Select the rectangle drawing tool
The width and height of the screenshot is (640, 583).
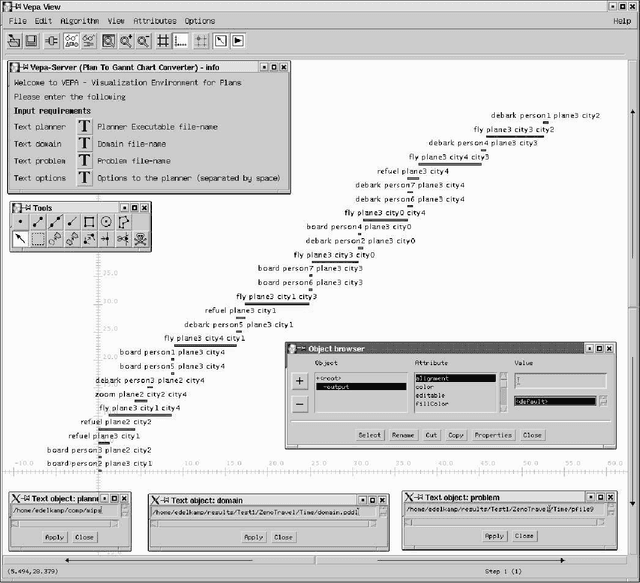[89, 222]
